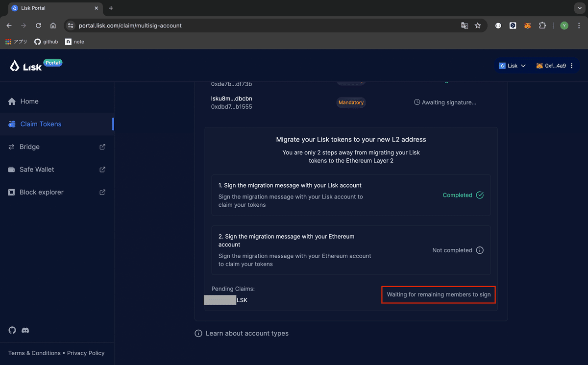Click step 2 Sign with your Ethereum account heading
Image resolution: width=588 pixels, height=365 pixels.
tap(286, 241)
